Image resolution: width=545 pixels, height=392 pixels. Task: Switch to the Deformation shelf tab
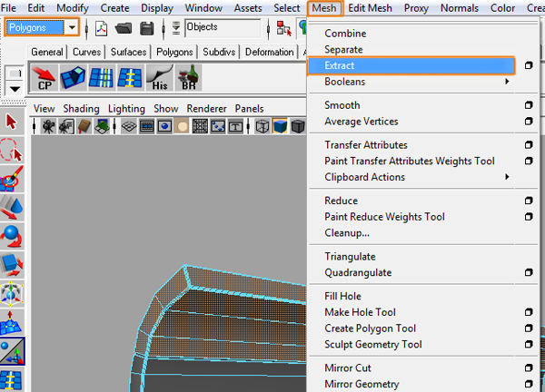click(x=270, y=52)
